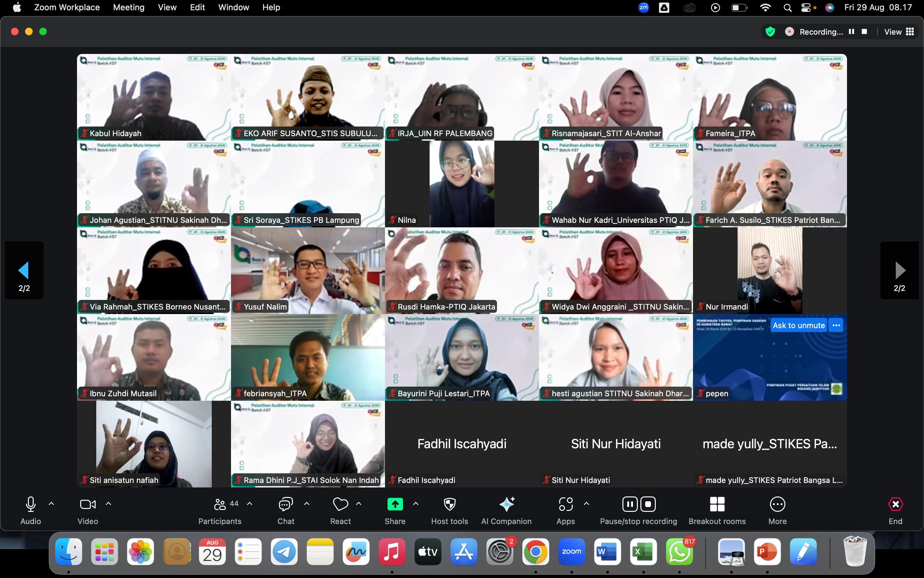Click the green Share screen button
924x578 pixels.
pos(395,504)
